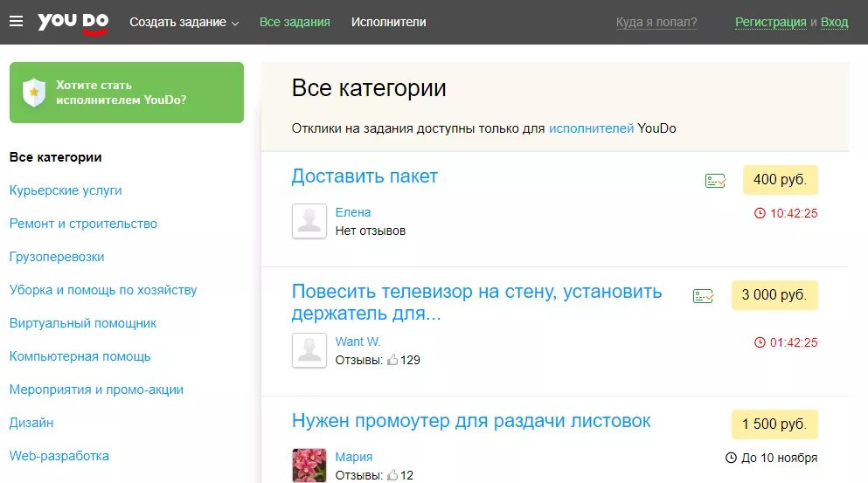Click the До 10 ноября deadline text
The image size is (868, 483).
779,458
